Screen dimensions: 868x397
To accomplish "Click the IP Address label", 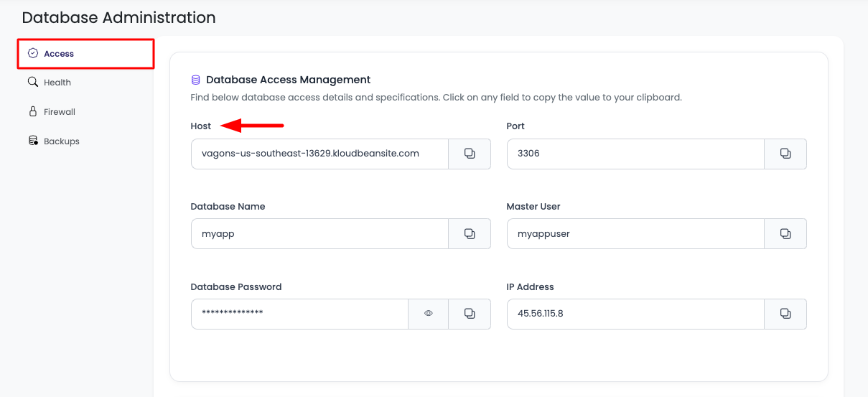I will (x=531, y=287).
